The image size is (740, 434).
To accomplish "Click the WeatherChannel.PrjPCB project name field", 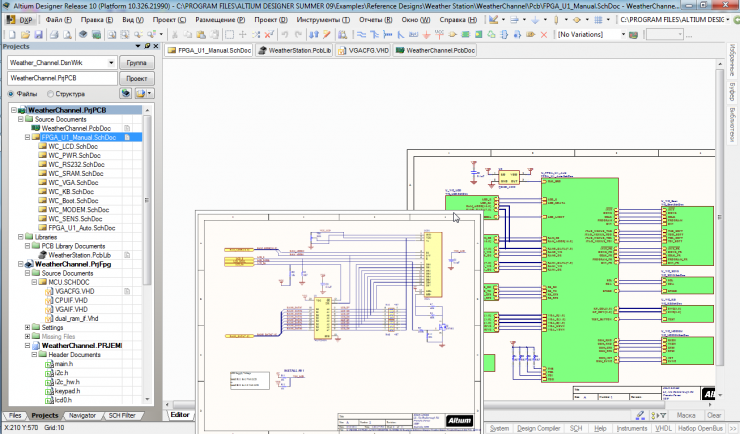I will 62,78.
